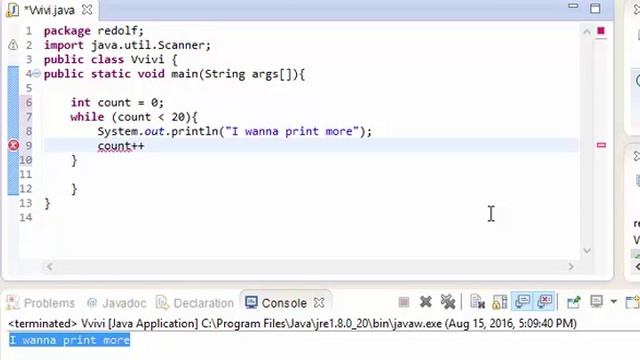640x360 pixels.
Task: Click editor vertical scrollbar up arrow
Action: (587, 32)
